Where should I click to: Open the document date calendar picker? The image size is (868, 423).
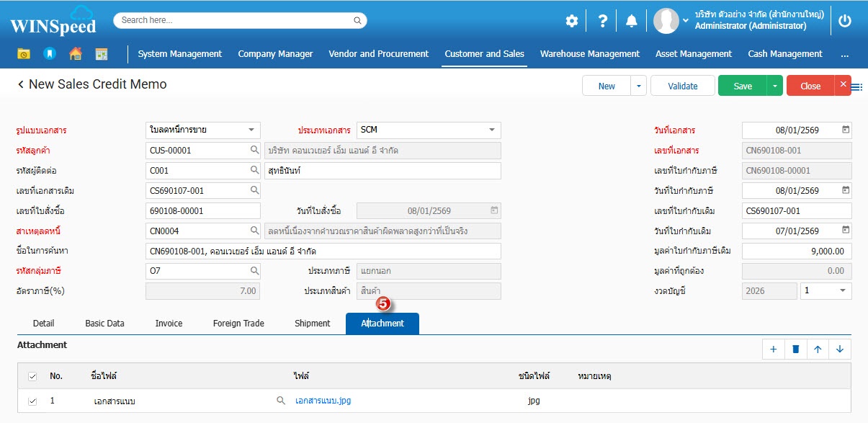(846, 130)
